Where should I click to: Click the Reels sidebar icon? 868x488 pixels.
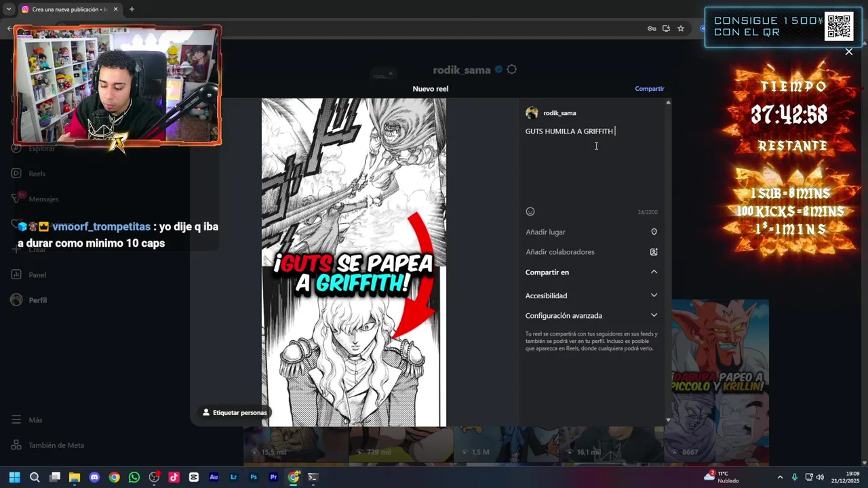(16, 174)
